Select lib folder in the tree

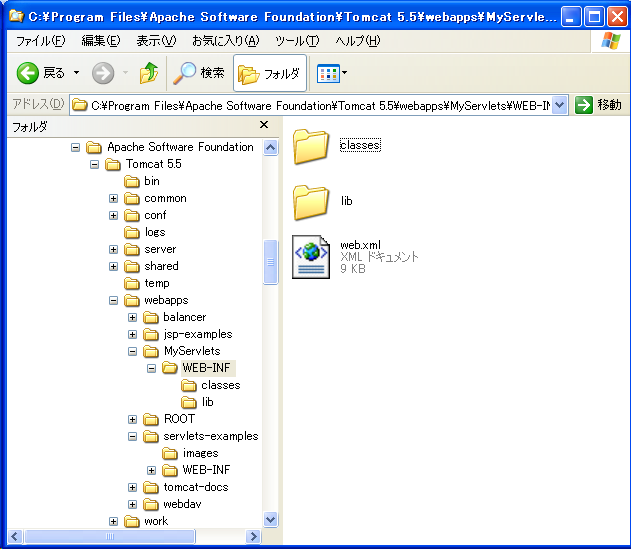[197, 402]
